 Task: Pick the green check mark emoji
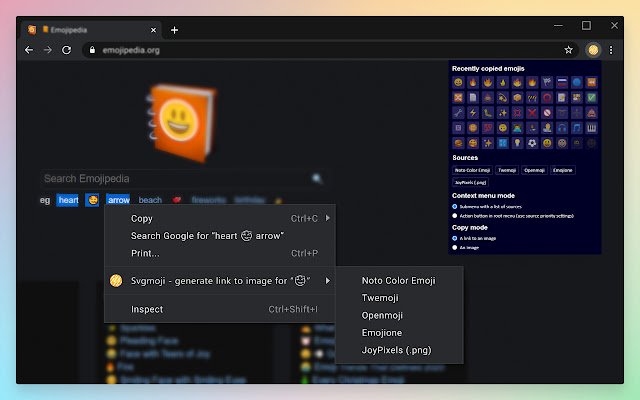[592, 98]
